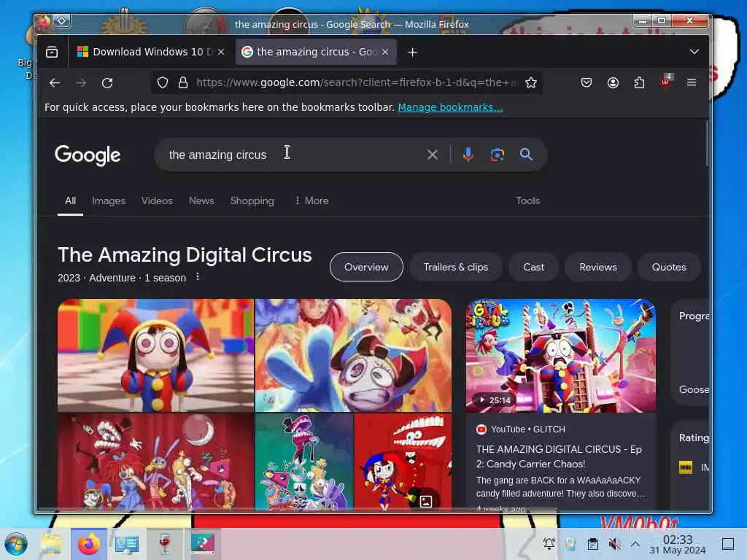Screen dimensions: 747x560
Task: Search by image with Google Lens
Action: 498,155
